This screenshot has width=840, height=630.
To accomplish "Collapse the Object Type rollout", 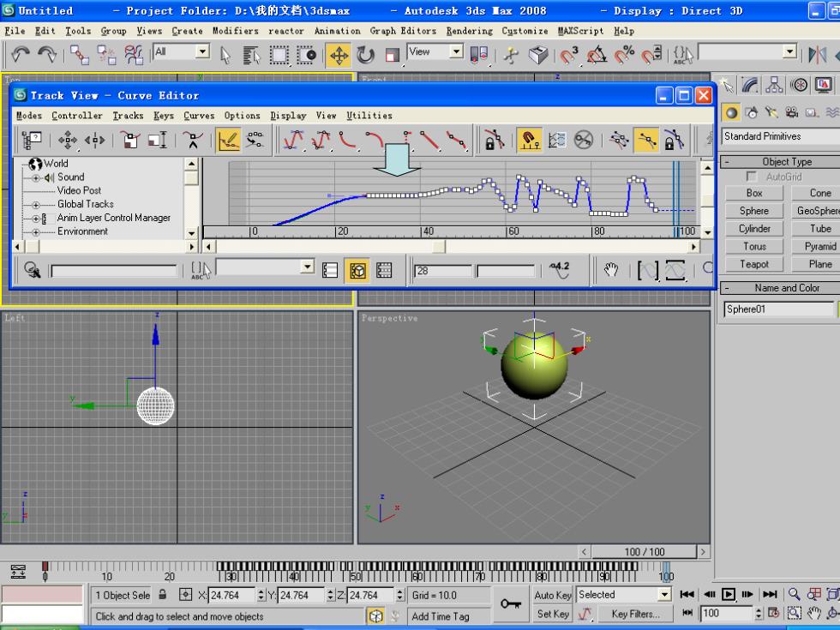I will (x=780, y=162).
